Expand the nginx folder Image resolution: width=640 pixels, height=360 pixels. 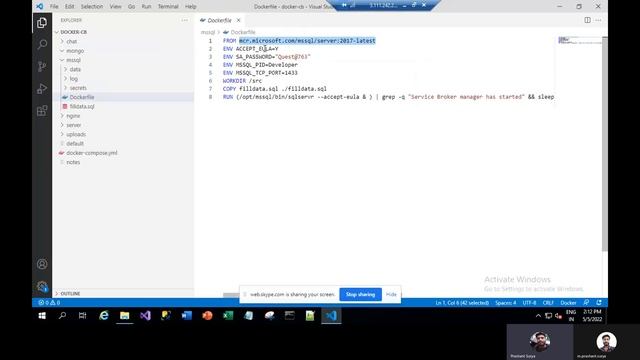(x=62, y=116)
